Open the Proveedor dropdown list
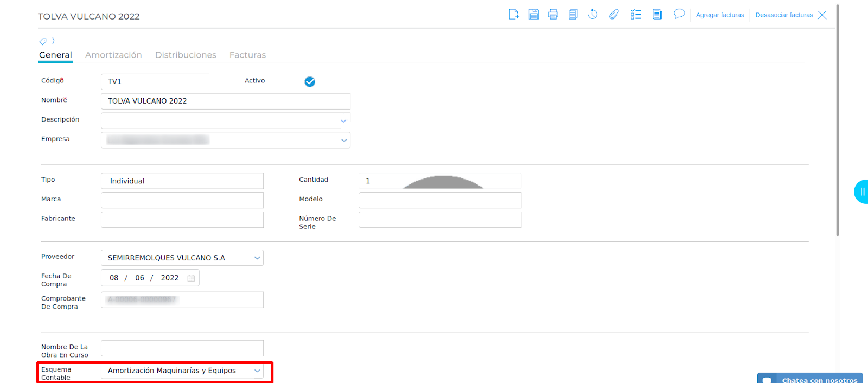 tap(257, 258)
